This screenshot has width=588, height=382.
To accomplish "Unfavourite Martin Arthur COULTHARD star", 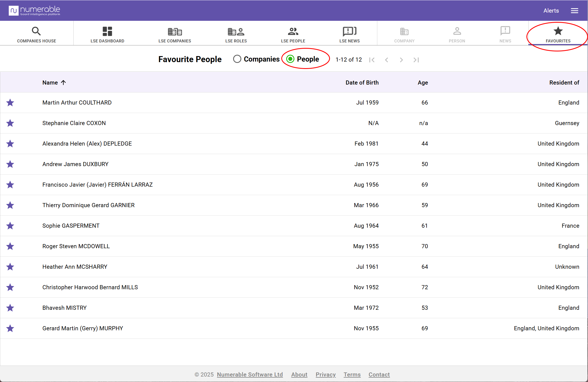I will click(x=10, y=103).
